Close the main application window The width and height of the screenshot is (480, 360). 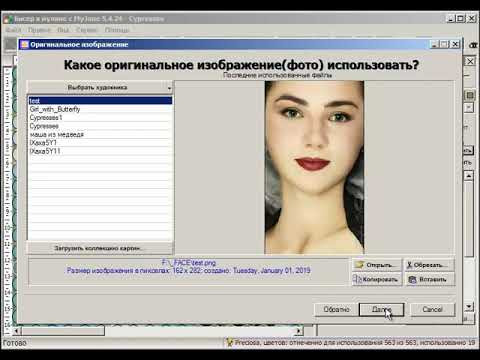(x=471, y=19)
